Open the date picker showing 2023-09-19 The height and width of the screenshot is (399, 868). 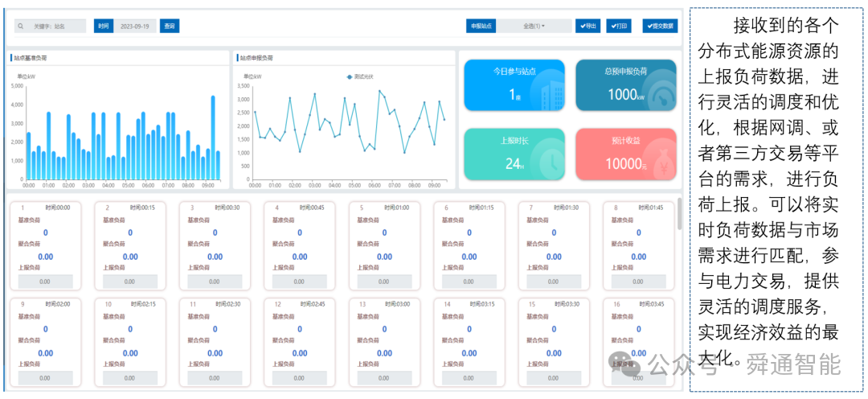[x=135, y=26]
